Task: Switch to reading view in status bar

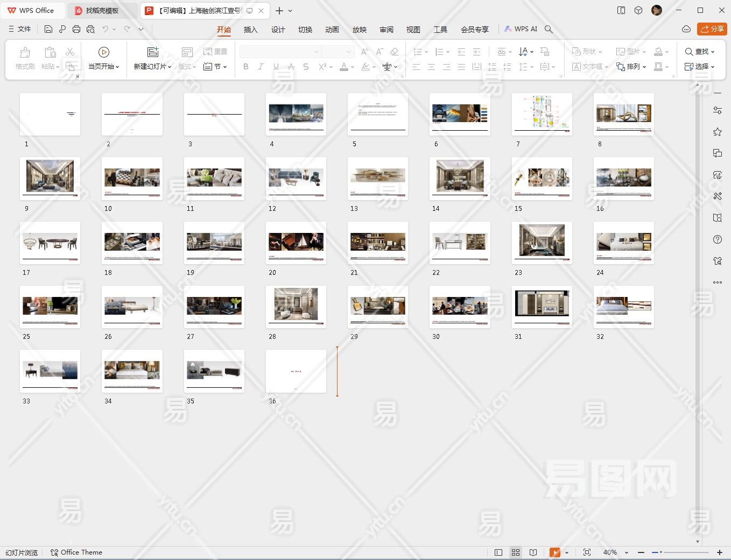Action: click(x=533, y=552)
